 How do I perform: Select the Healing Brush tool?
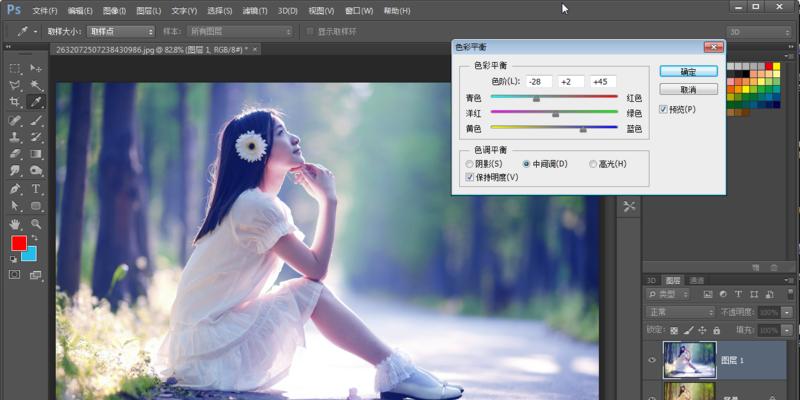15,120
